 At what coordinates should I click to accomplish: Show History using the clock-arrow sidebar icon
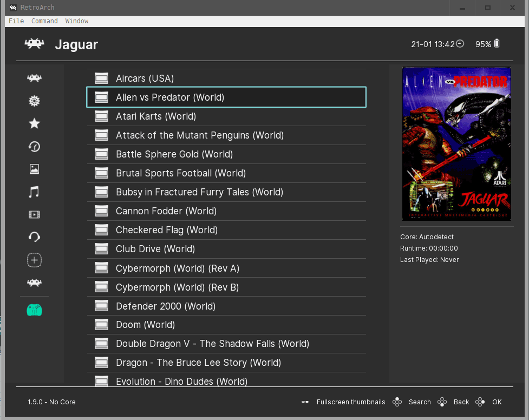coord(34,147)
